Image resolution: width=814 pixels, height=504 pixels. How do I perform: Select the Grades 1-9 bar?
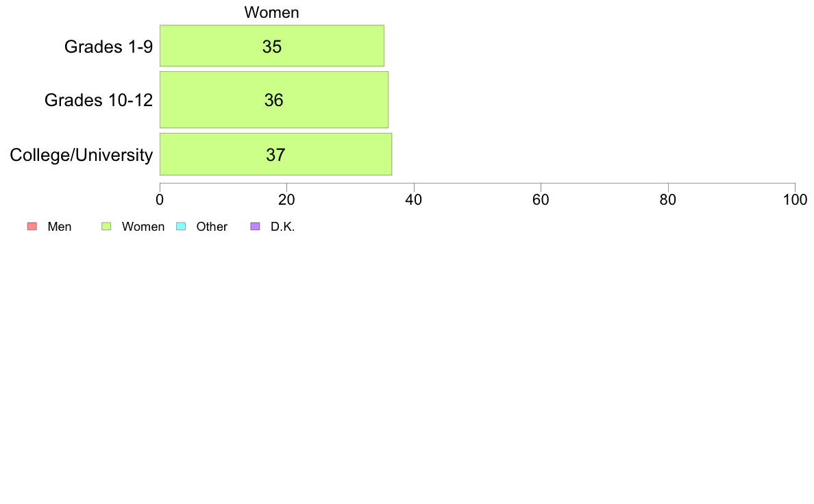click(272, 46)
